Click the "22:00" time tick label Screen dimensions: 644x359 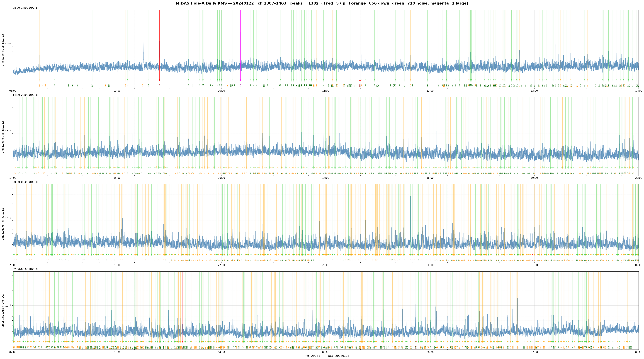click(221, 265)
